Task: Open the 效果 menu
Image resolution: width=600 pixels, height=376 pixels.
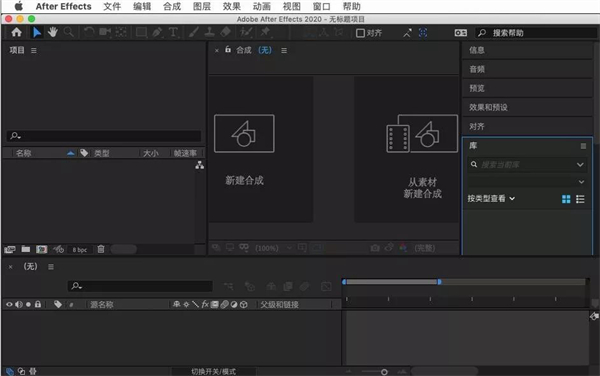Action: click(232, 7)
